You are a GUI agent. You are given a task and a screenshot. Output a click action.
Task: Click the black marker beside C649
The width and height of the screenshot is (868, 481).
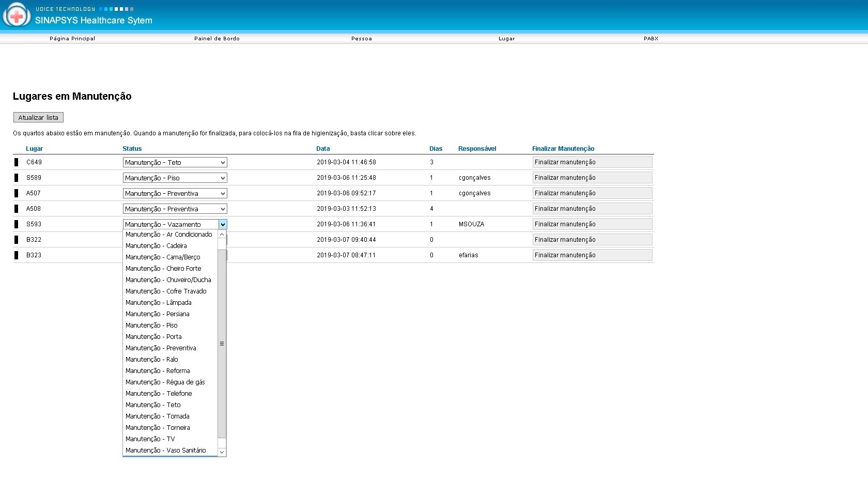point(17,162)
